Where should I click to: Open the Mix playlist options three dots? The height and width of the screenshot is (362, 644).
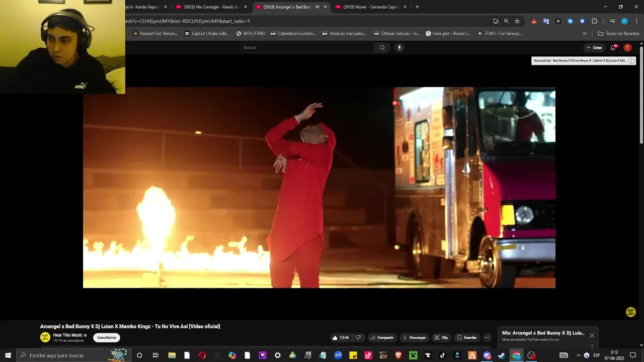click(x=592, y=346)
